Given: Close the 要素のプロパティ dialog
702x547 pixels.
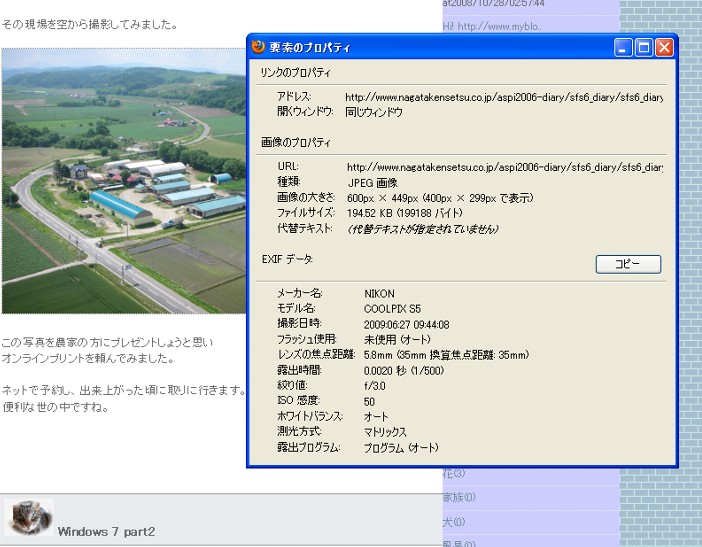Looking at the screenshot, I should tap(664, 47).
